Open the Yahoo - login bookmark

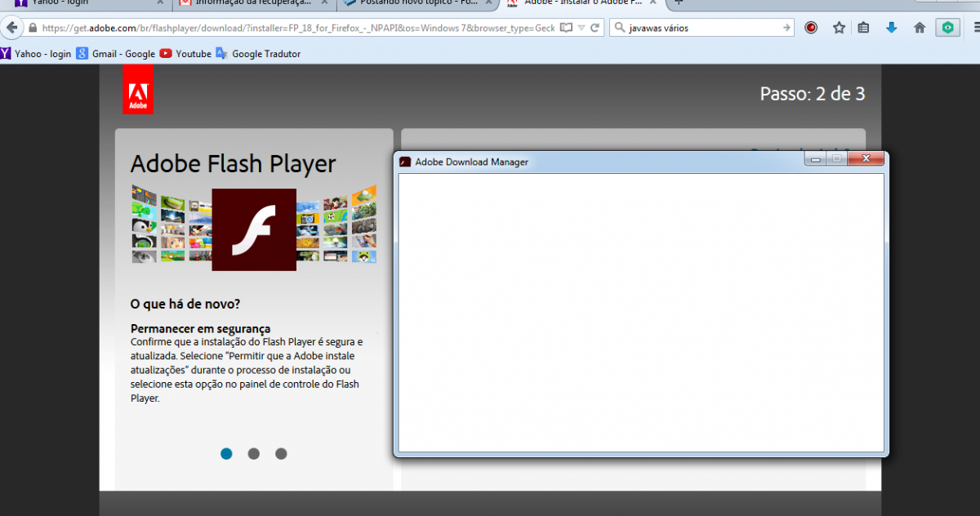pos(36,54)
